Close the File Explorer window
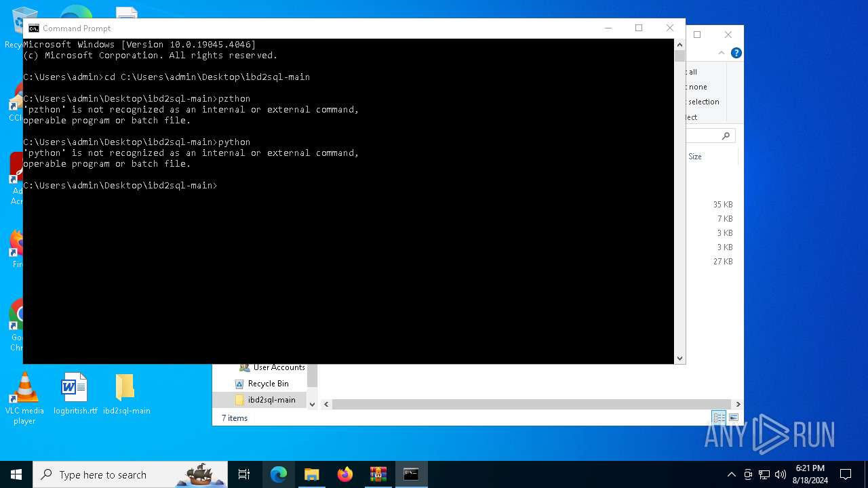The height and width of the screenshot is (488, 868). point(728,35)
